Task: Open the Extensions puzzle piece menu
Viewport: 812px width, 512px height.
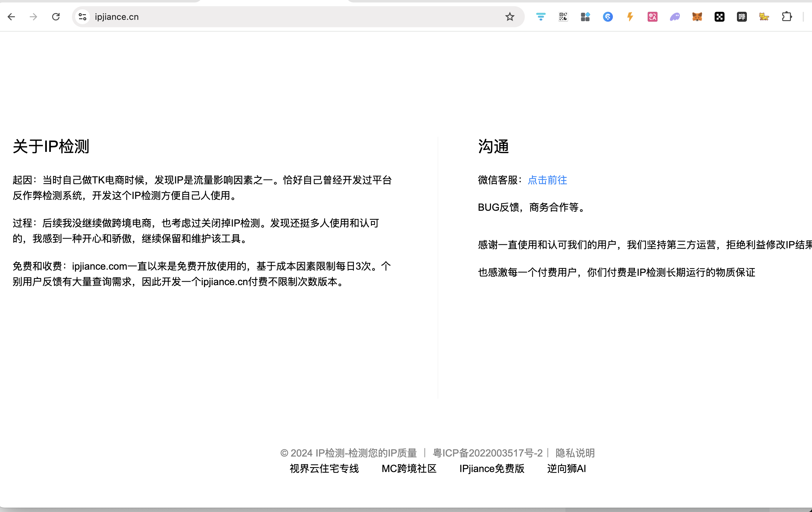Action: click(786, 17)
